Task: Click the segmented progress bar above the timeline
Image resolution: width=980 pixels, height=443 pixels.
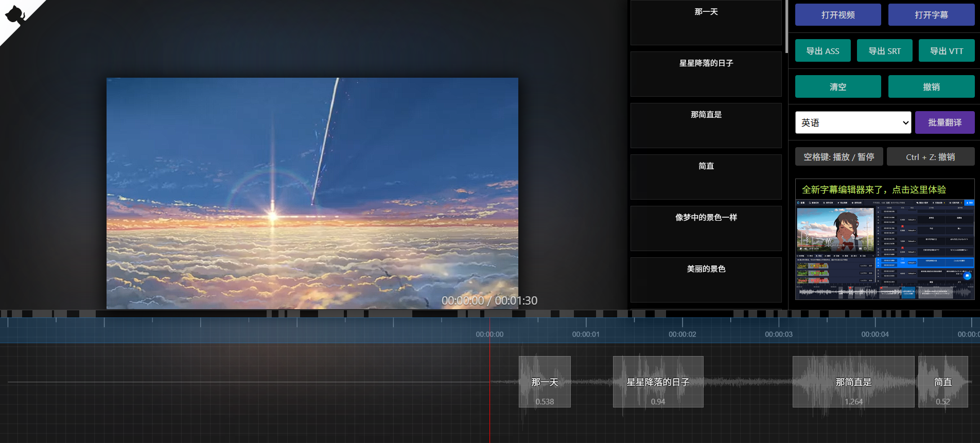Action: (x=490, y=313)
